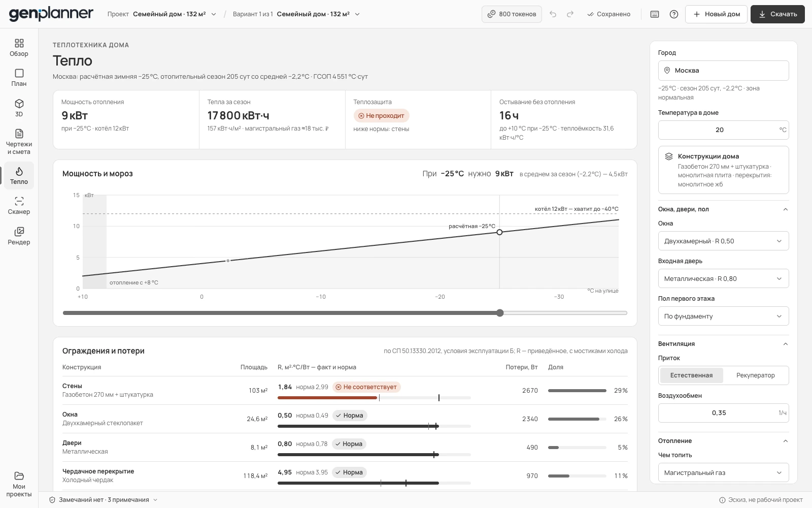Click the undo arrow icon
Viewport: 812px width, 508px height.
point(553,14)
